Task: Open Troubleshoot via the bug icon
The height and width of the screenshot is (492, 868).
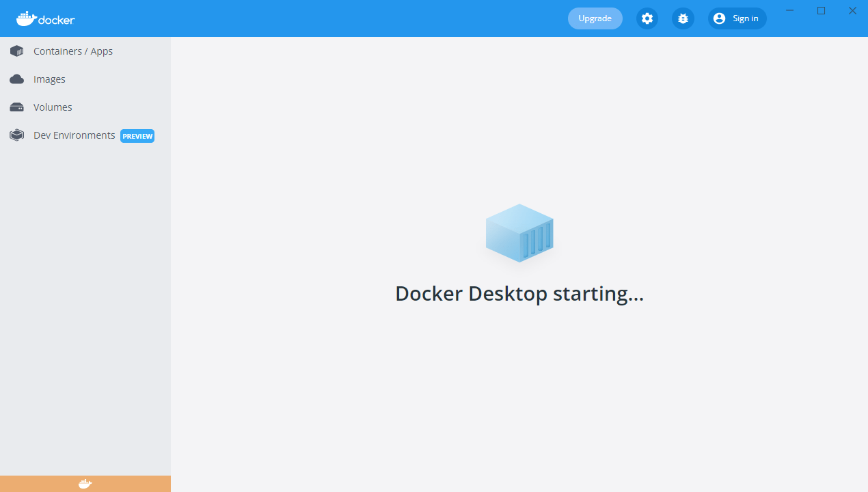Action: pos(683,18)
